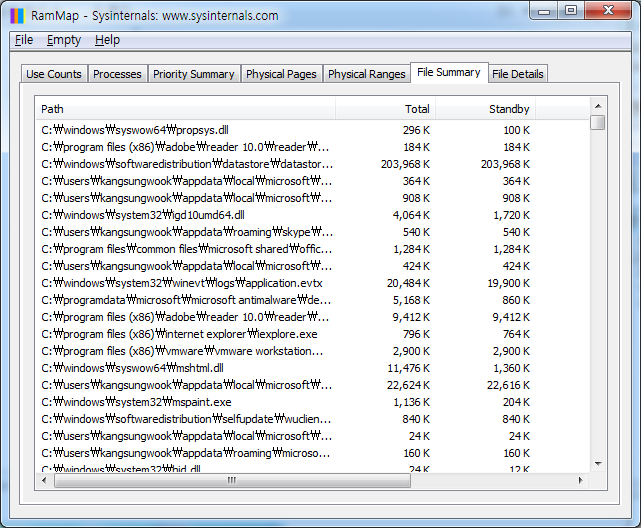Click the 1,720 K Standby value

(x=511, y=215)
